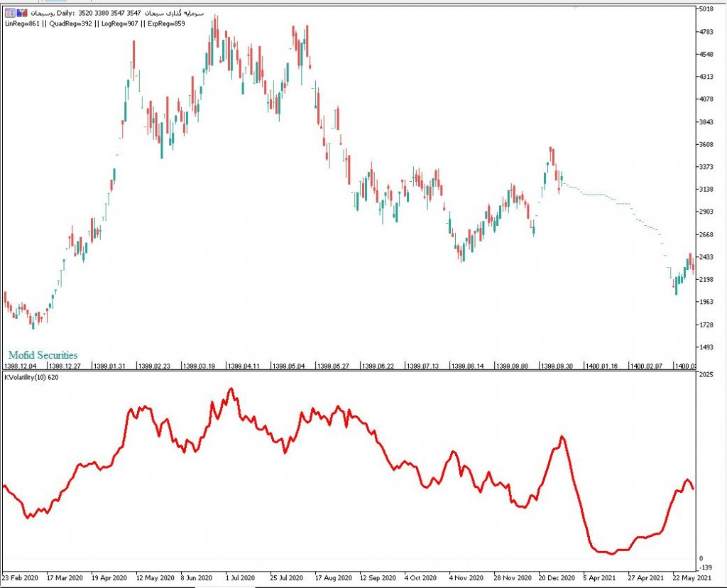Click the Daily OHLC chart title text
Screen dimensions: 727x588
point(116,13)
